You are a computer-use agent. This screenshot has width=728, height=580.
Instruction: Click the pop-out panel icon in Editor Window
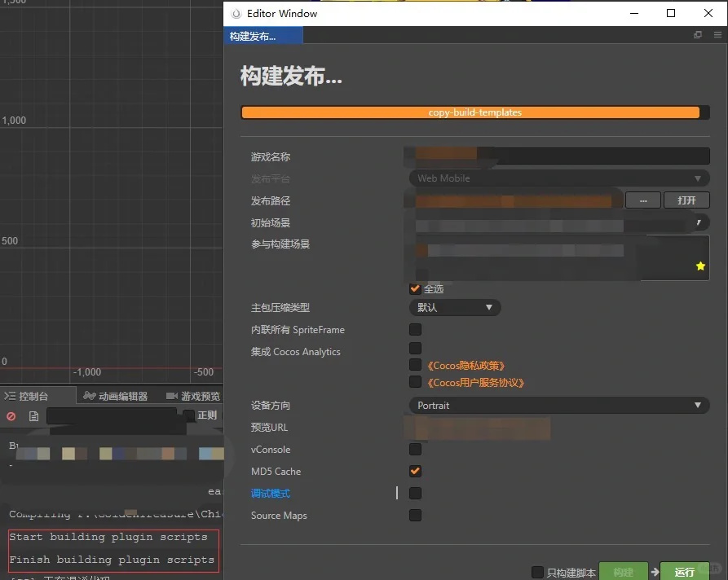(x=697, y=35)
